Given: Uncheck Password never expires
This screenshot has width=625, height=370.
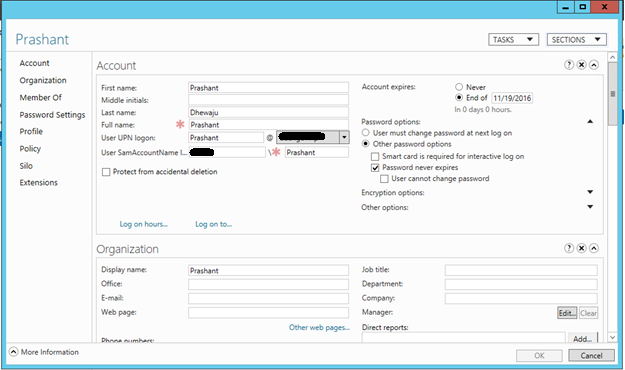Looking at the screenshot, I should [x=375, y=167].
